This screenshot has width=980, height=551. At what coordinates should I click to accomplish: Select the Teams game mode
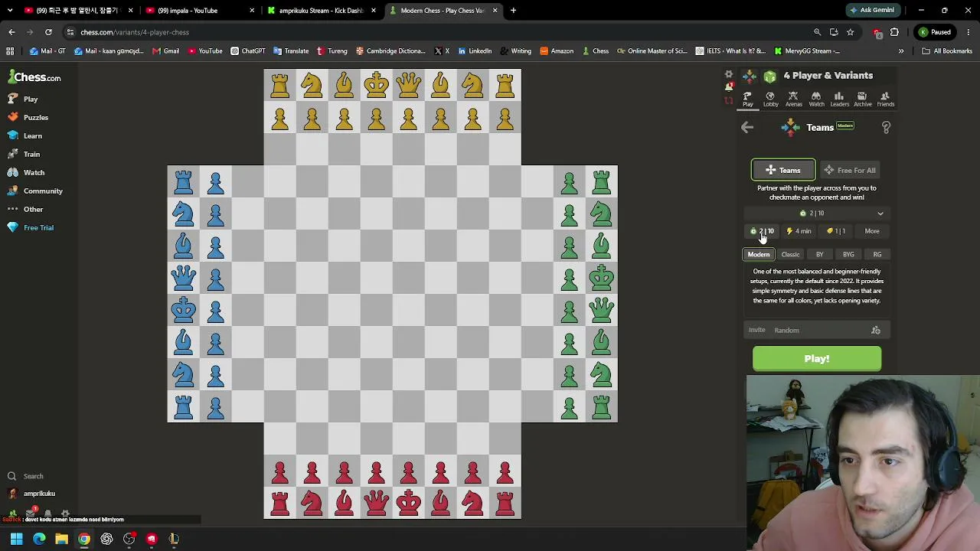coord(783,170)
